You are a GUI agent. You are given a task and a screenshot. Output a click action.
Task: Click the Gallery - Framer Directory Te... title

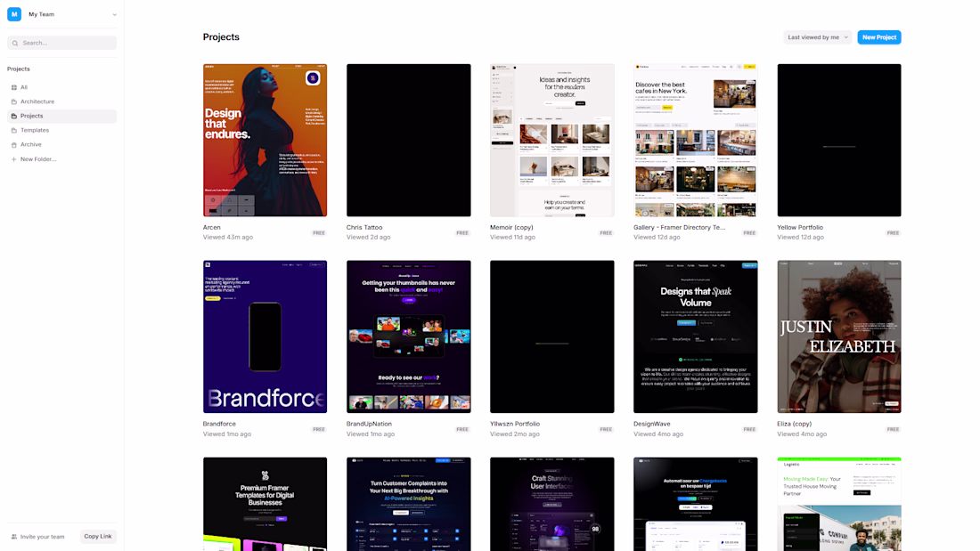coord(680,227)
